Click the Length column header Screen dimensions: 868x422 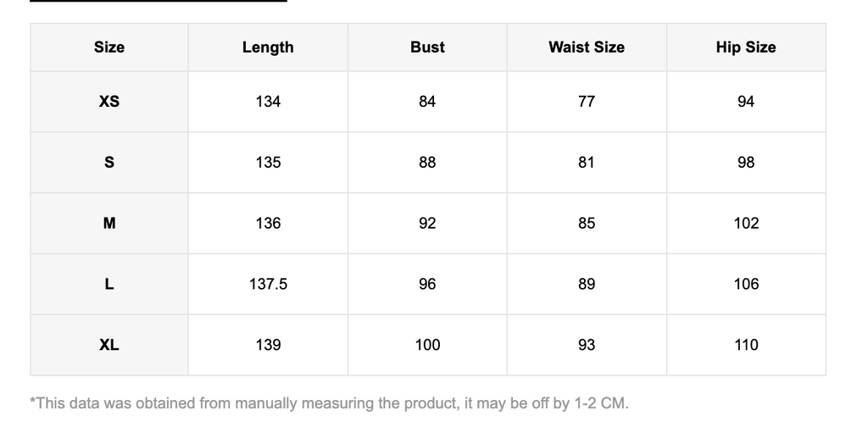268,47
